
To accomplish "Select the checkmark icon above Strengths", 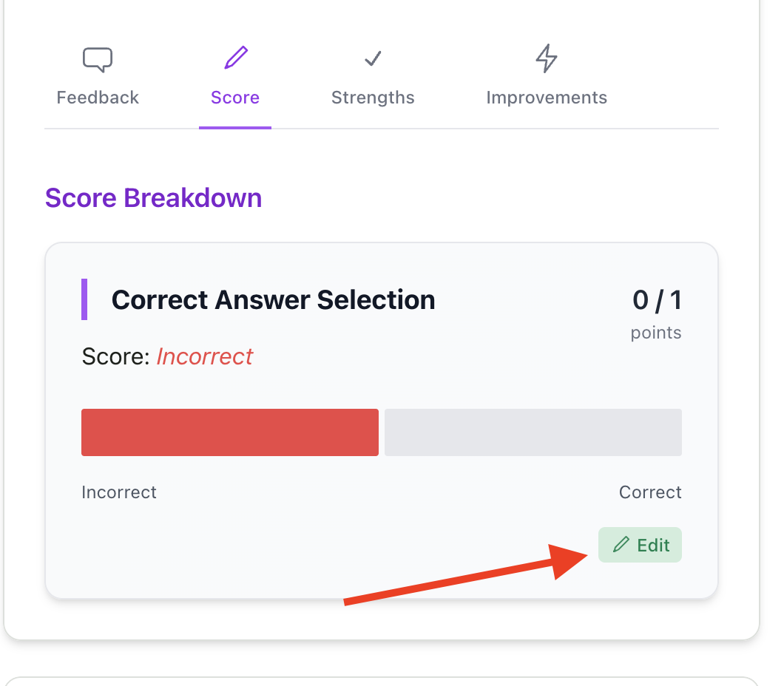I will click(372, 59).
